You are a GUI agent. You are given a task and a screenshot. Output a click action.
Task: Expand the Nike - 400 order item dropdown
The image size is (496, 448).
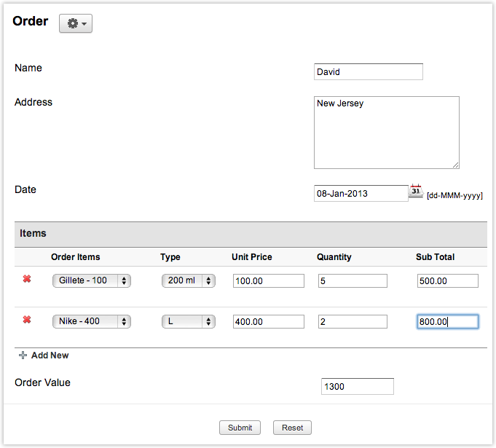pos(91,321)
